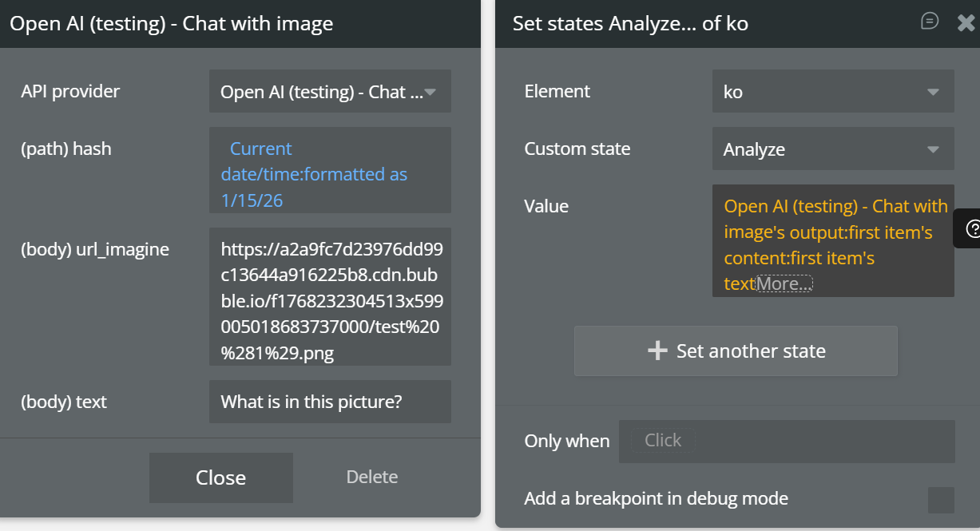Click the Only when condition field
Image resolution: width=980 pixels, height=531 pixels.
click(x=787, y=441)
